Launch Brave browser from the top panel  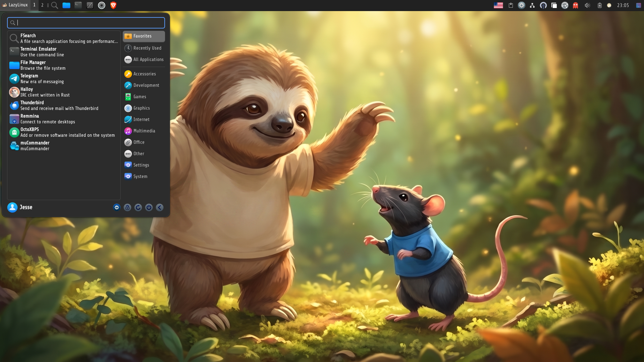(113, 5)
